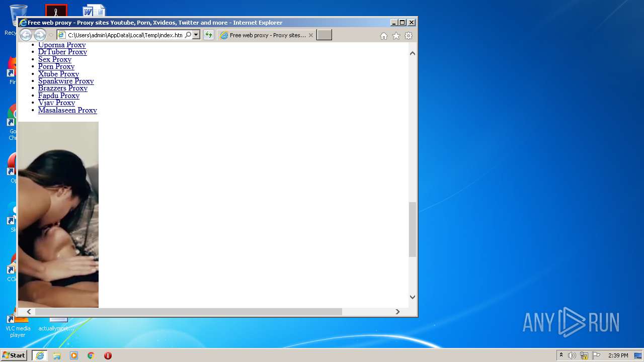Select the 'actuallymort...' desktop file

[x=56, y=325]
